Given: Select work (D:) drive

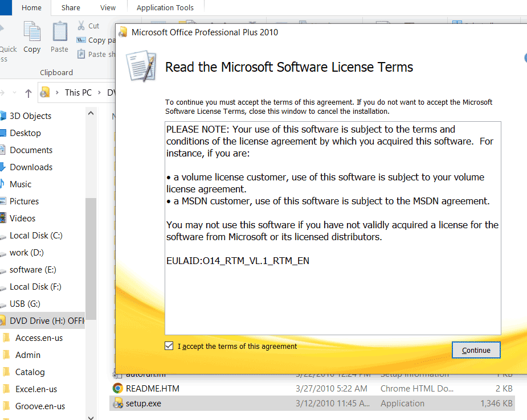Looking at the screenshot, I should (x=27, y=253).
